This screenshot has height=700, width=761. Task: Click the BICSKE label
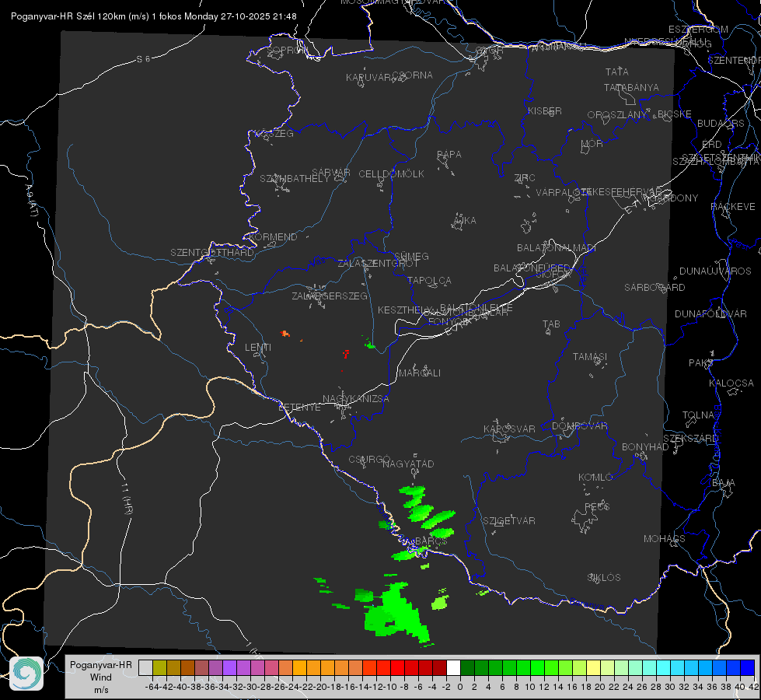click(675, 114)
